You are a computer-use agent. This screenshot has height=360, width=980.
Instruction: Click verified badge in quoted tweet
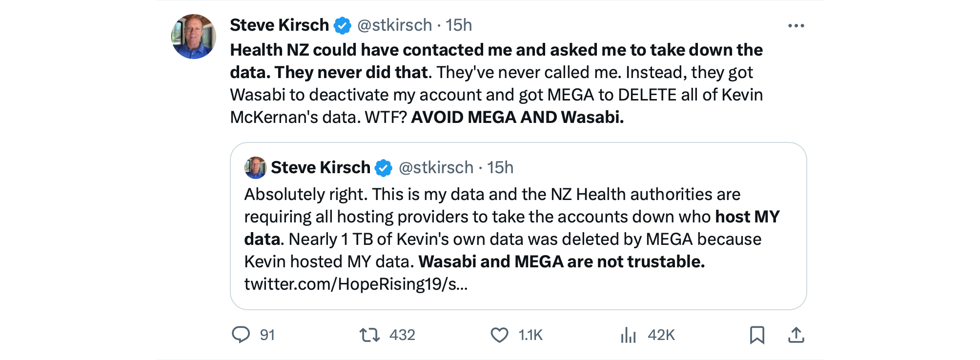coord(384,168)
